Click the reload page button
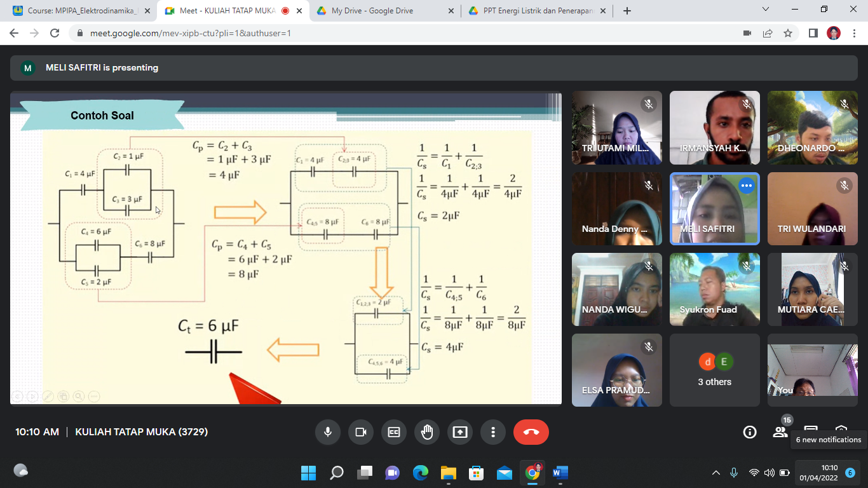Viewport: 868px width, 488px height. tap(55, 33)
